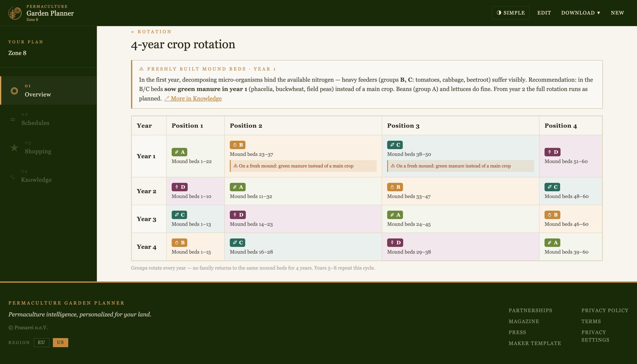Image resolution: width=637 pixels, height=364 pixels.
Task: Click the green manure warning under group C
Action: [460, 166]
